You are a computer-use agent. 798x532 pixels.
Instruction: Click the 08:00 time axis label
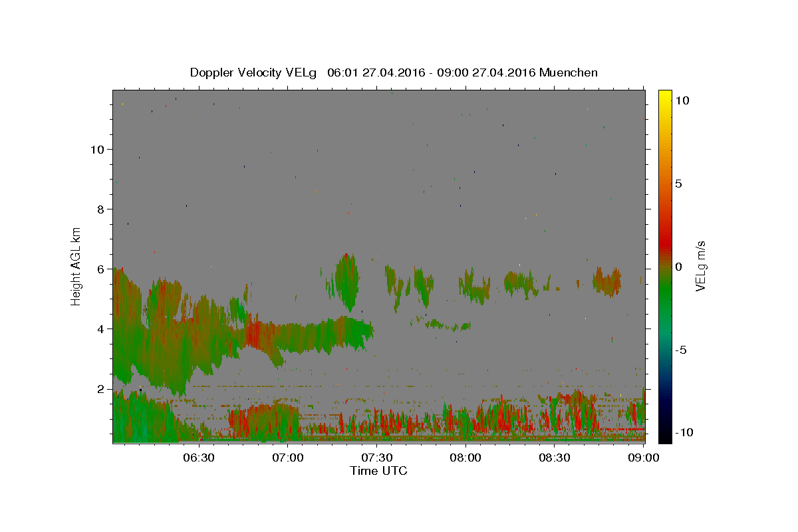tap(466, 458)
